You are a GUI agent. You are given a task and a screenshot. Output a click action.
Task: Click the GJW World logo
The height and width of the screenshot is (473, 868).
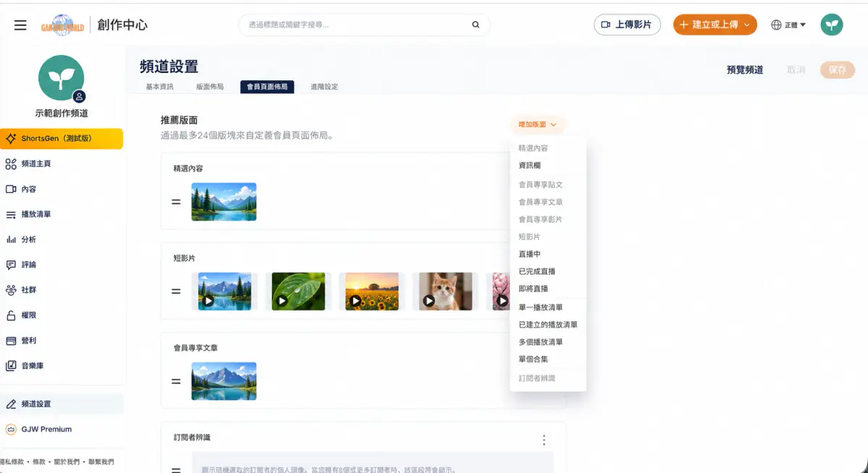tap(62, 25)
